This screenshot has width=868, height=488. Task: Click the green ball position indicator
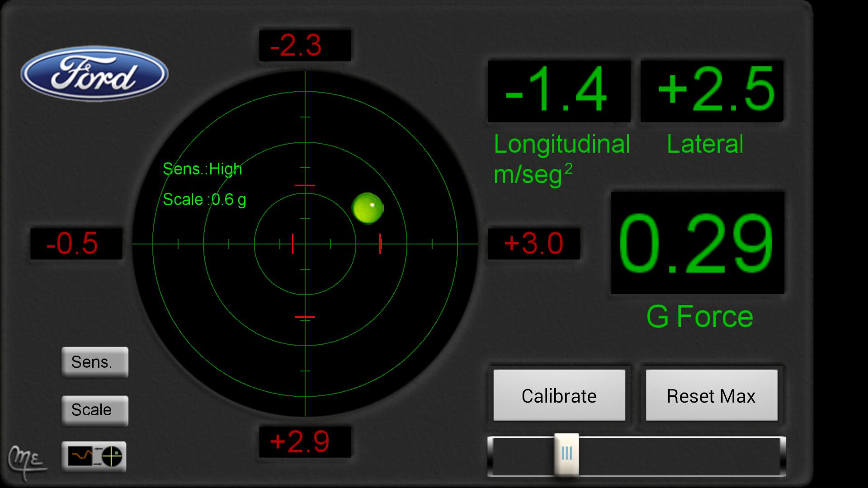coord(367,208)
